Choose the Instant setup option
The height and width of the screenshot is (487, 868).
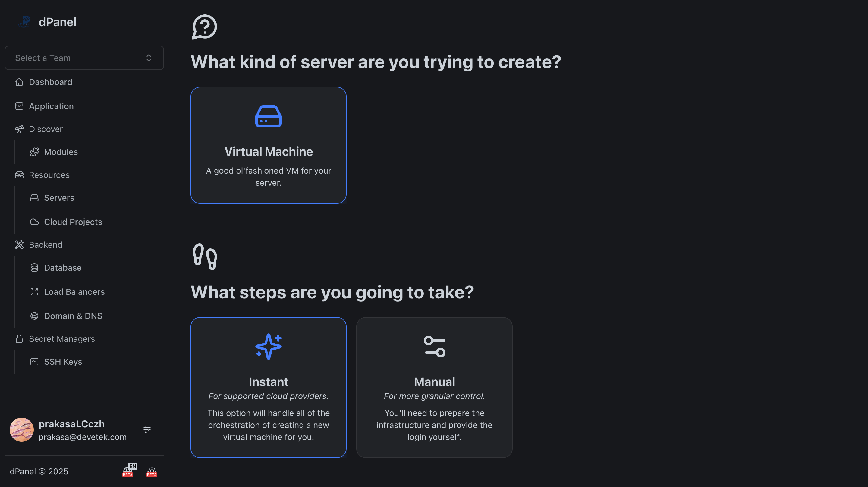(x=268, y=387)
